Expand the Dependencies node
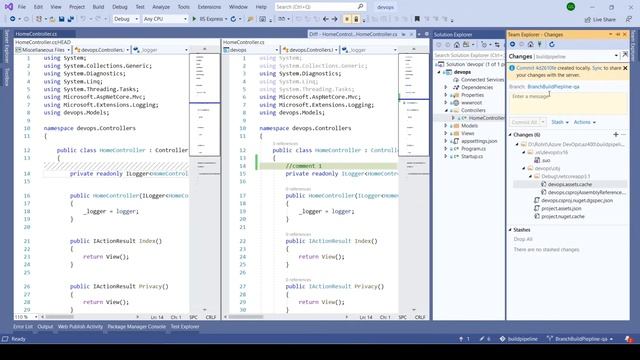The width and height of the screenshot is (640, 360). pos(446,87)
